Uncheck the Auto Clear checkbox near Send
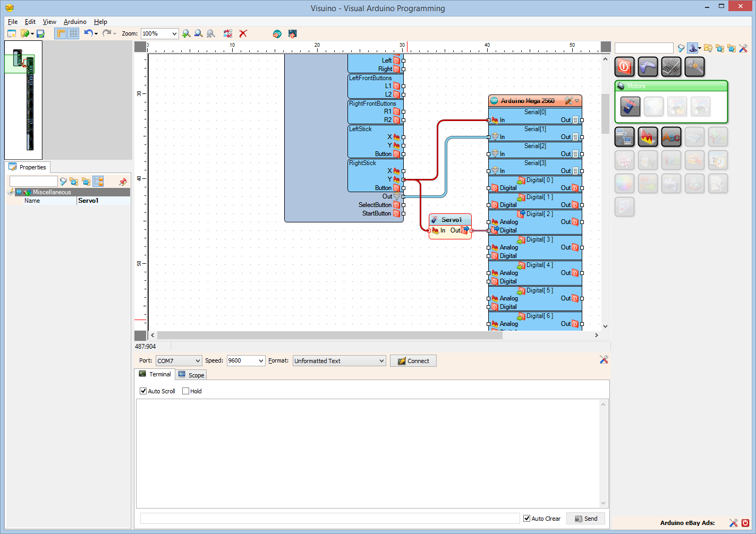Image resolution: width=756 pixels, height=534 pixels. click(x=526, y=519)
